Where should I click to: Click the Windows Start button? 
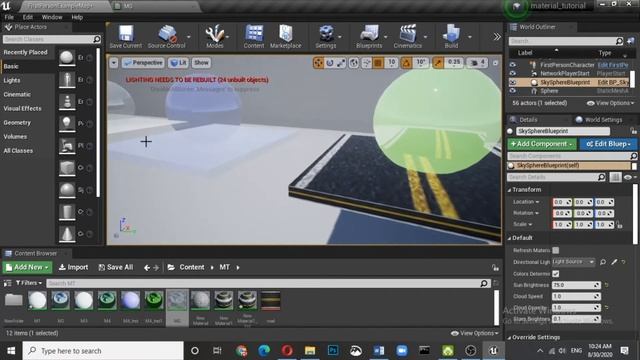click(11, 351)
